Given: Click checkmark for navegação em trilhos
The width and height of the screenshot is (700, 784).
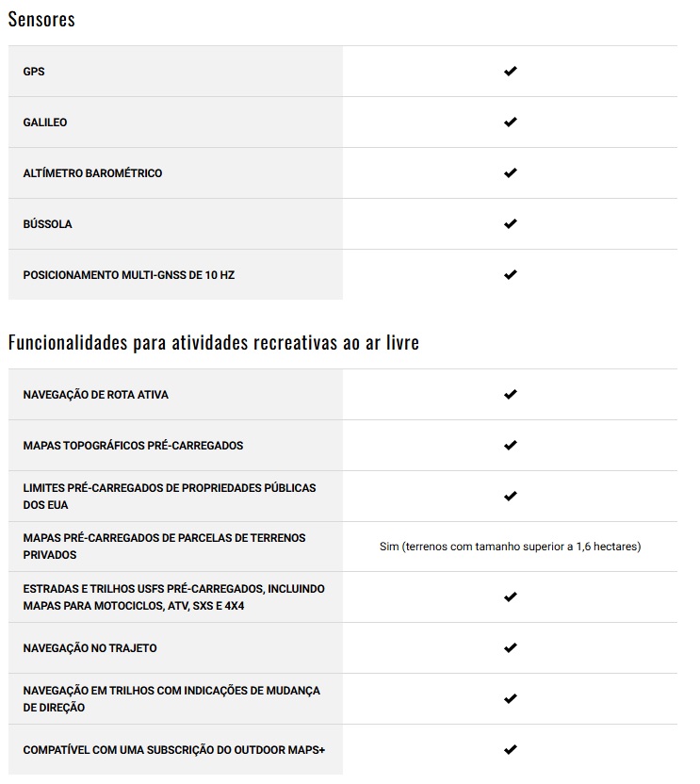Looking at the screenshot, I should [x=510, y=699].
